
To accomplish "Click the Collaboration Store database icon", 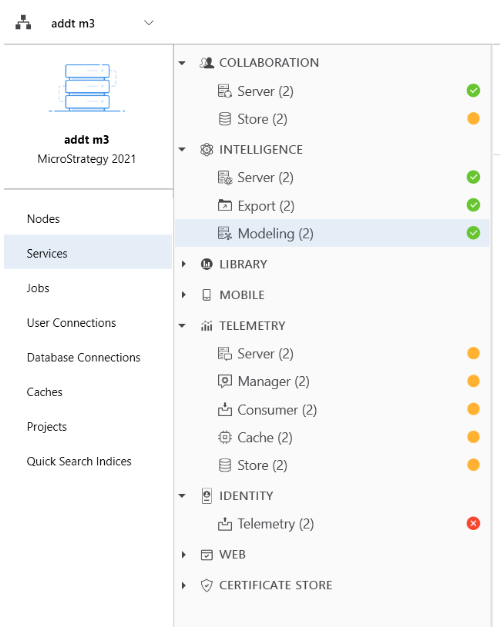I will 225,119.
